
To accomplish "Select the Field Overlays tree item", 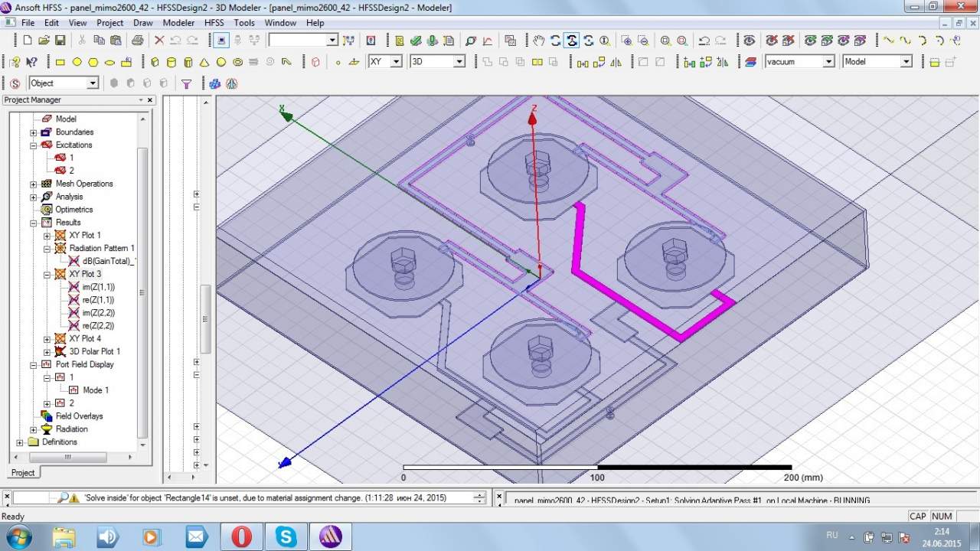I will [79, 416].
